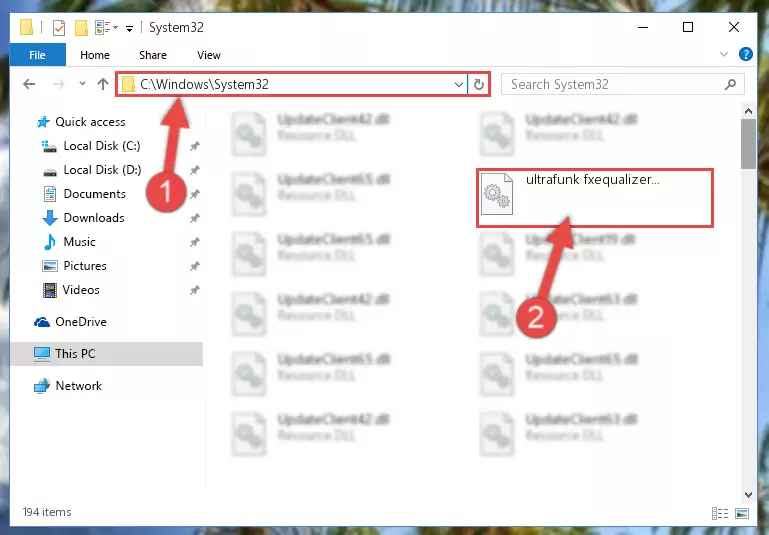Open the Help icon
This screenshot has height=535, width=769.
(745, 54)
